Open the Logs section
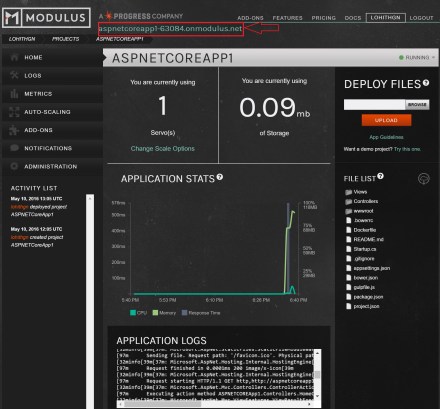 coord(53,76)
